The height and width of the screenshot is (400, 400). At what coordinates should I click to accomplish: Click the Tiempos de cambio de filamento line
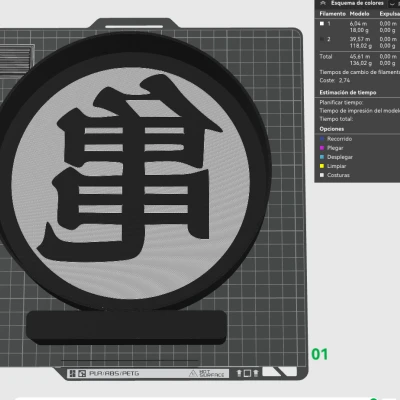pyautogui.click(x=359, y=72)
